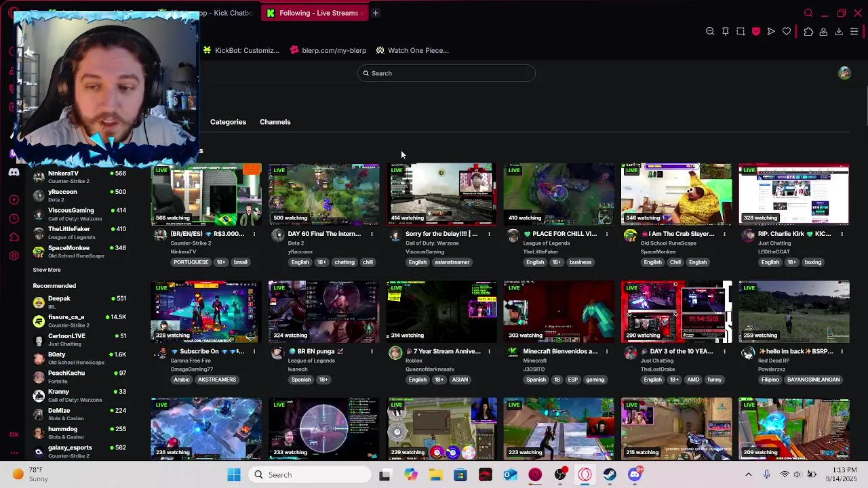The width and height of the screenshot is (868, 488).
Task: Open the hello im back BSRP stream thumbnail
Action: [794, 312]
